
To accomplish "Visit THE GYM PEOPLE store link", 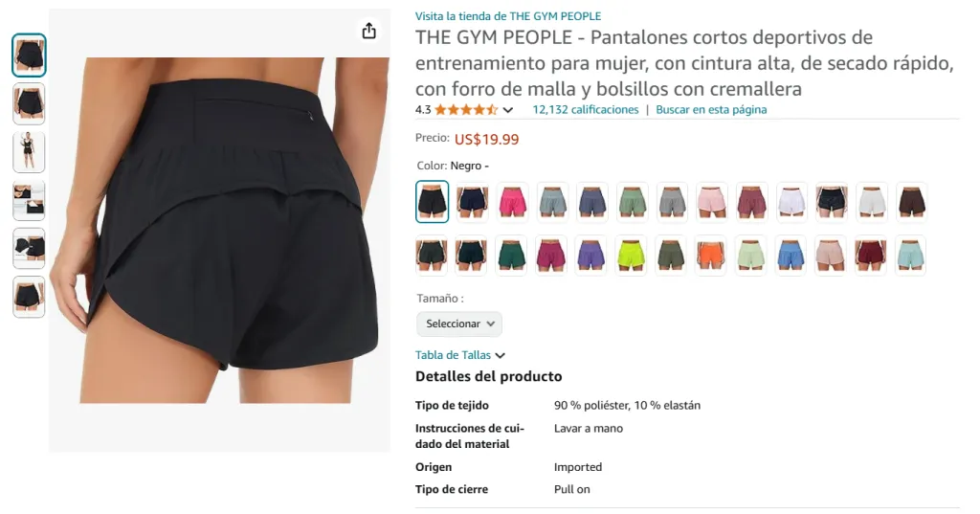I will click(508, 16).
